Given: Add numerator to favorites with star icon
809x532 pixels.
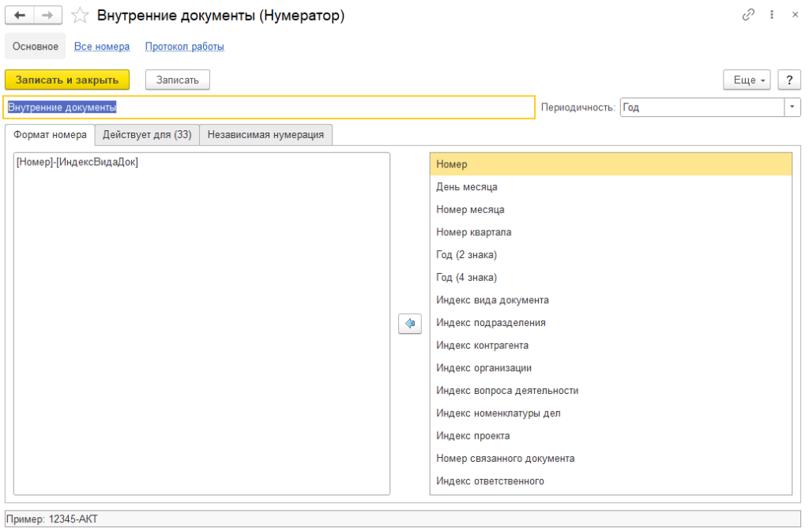Looking at the screenshot, I should [80, 15].
